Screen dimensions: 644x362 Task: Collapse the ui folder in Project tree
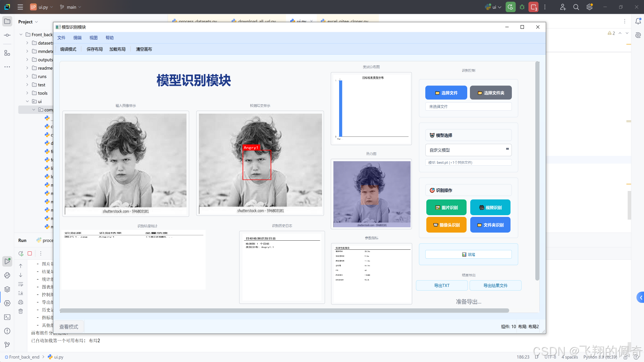coord(27,101)
